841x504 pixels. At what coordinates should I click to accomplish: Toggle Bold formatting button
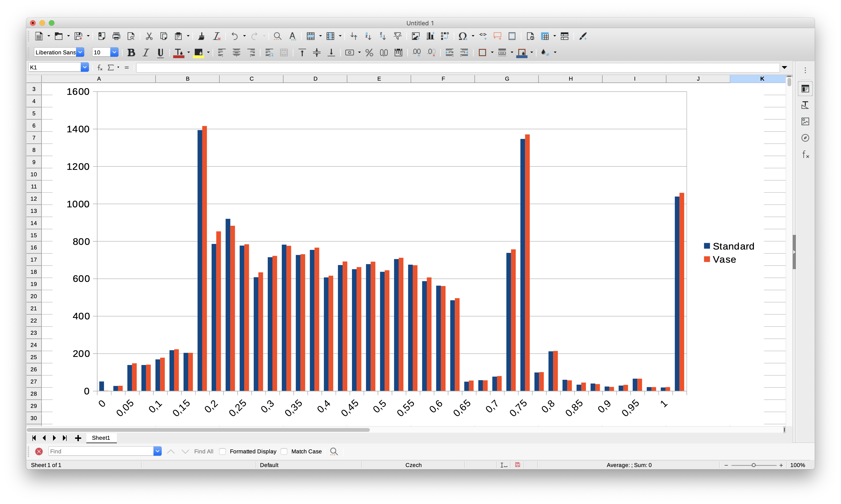[131, 52]
